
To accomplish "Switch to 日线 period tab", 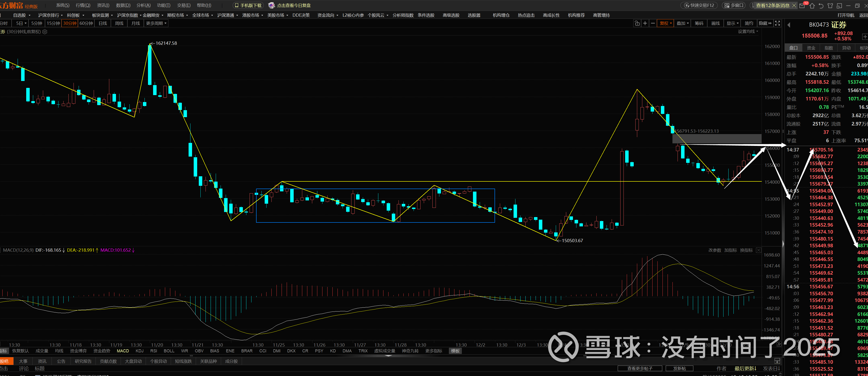I will pos(103,23).
